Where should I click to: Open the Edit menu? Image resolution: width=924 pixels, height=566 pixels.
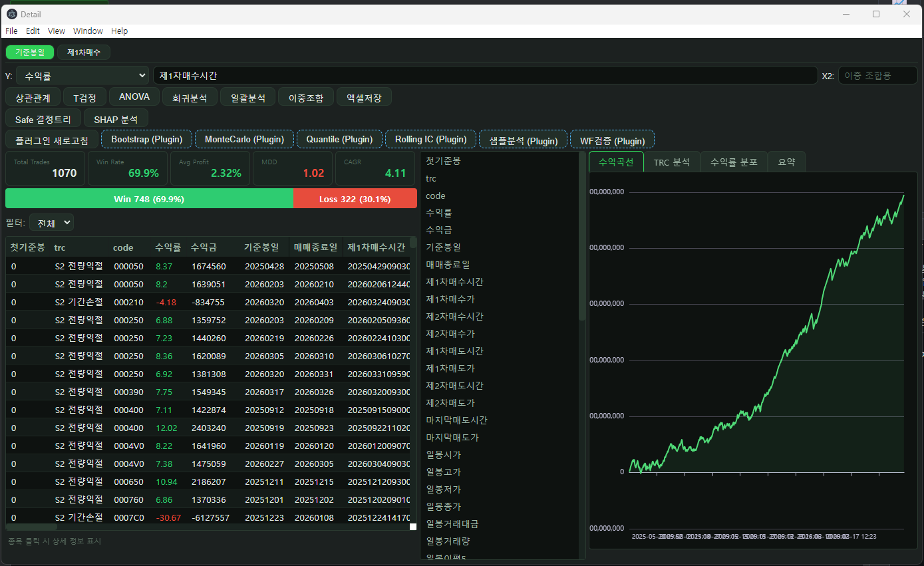[33, 31]
